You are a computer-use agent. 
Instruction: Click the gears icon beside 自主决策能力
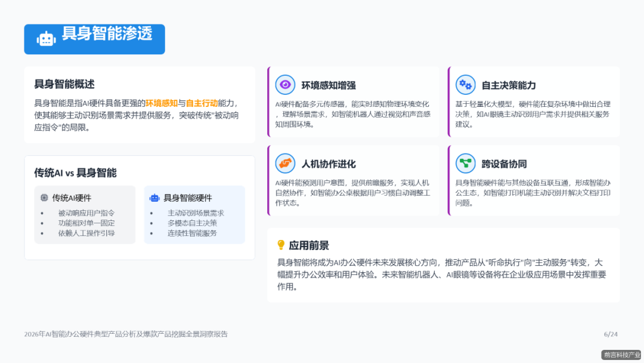(465, 85)
